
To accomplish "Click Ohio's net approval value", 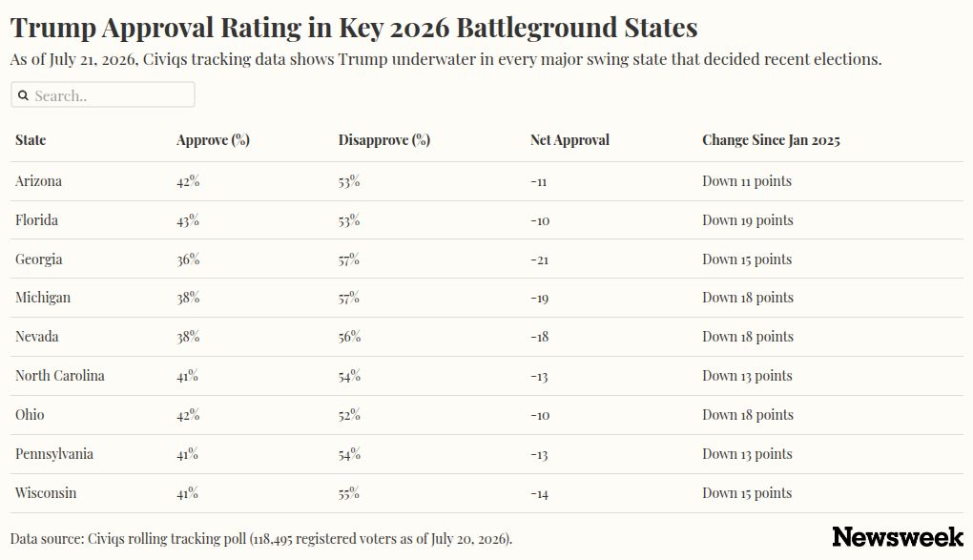I will click(x=540, y=415).
